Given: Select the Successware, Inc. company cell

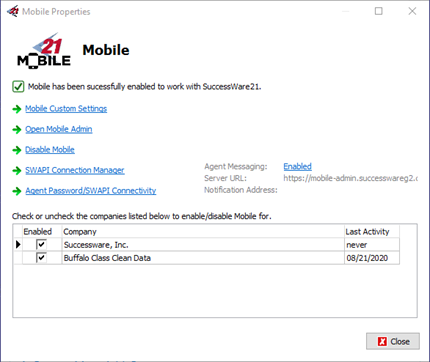Looking at the screenshot, I should (x=203, y=245).
